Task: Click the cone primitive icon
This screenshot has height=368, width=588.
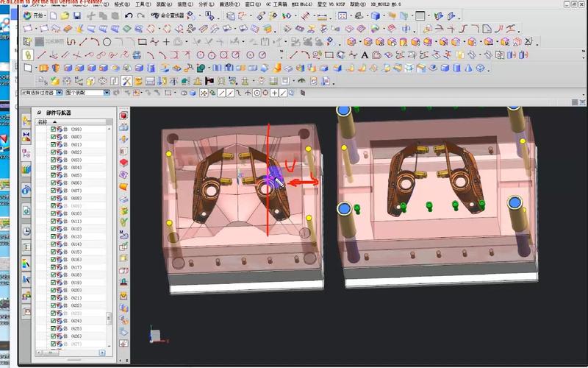Action: (468, 68)
